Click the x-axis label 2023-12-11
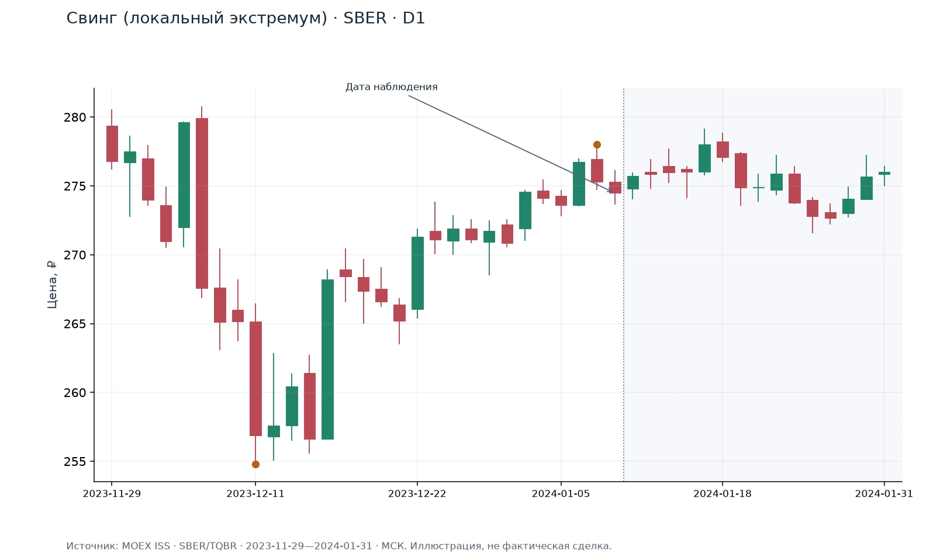 point(255,494)
